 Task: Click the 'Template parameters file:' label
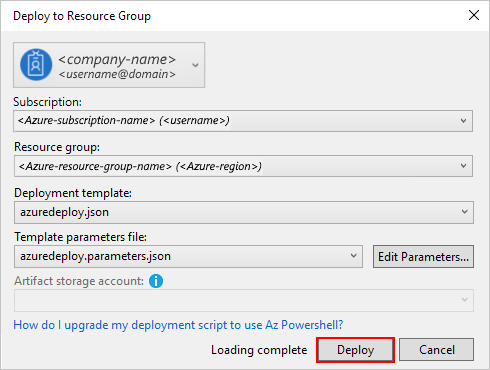coord(80,237)
